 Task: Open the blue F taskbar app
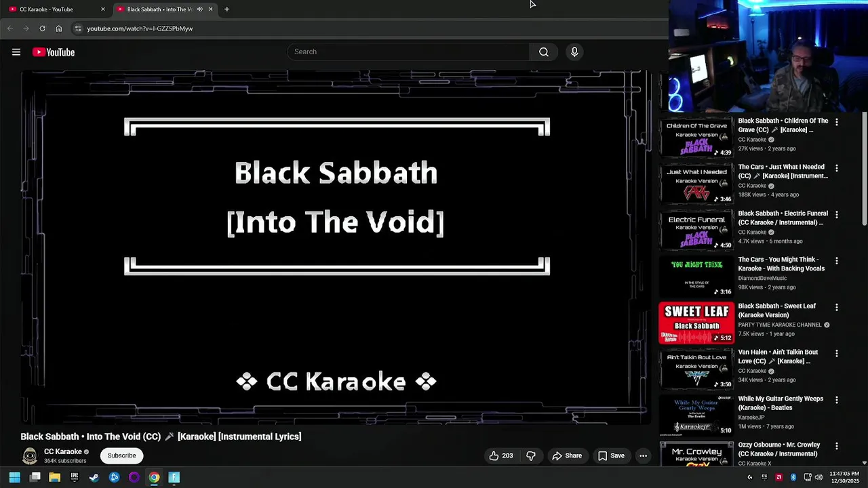pos(174,477)
